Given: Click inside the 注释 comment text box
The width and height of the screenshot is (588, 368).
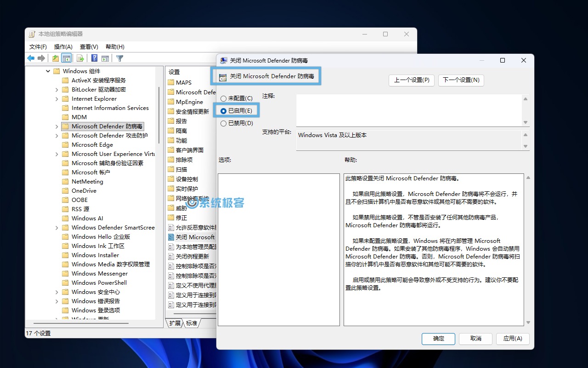Looking at the screenshot, I should click(409, 110).
